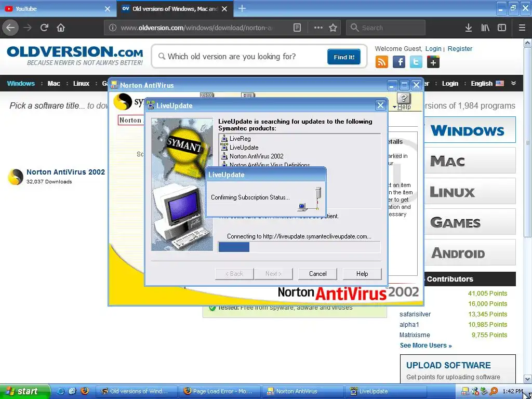This screenshot has width=532, height=399.
Task: Click Login in the black navigation bar
Action: coord(450,84)
